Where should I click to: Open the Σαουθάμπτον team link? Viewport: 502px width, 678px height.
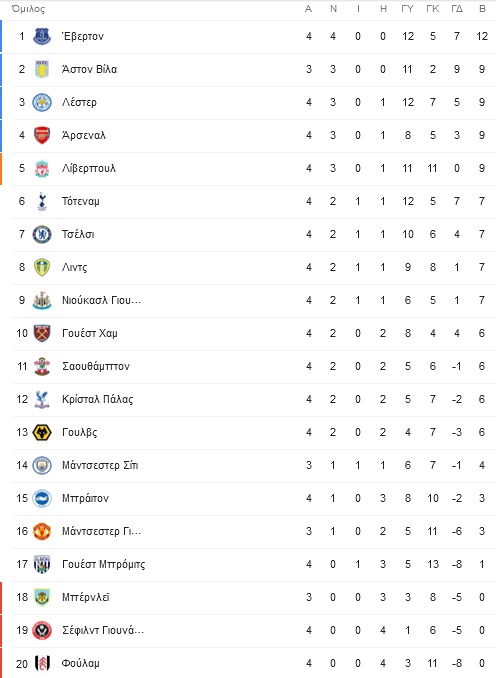(x=96, y=366)
